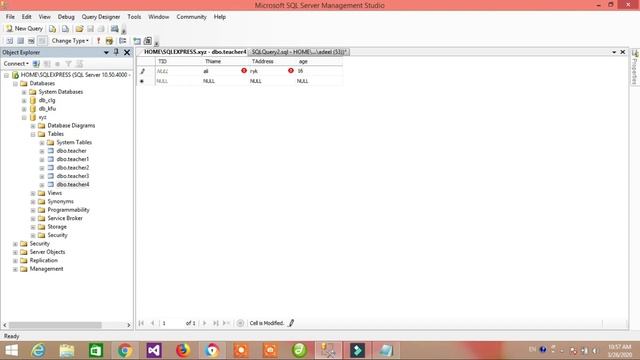Click the Filter icon in Object Explorer

coord(68,64)
